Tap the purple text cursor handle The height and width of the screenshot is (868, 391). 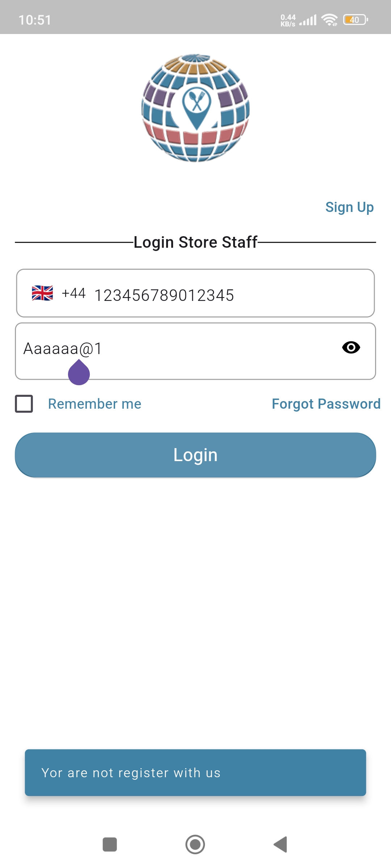click(79, 373)
